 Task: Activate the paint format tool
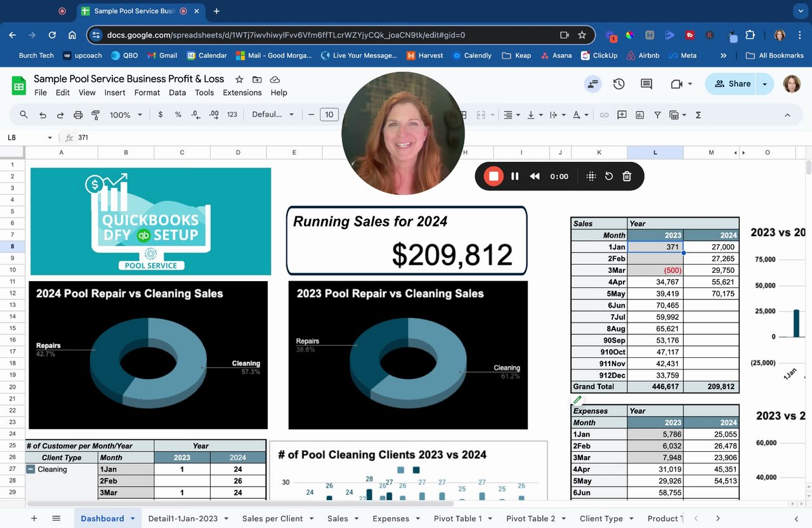click(96, 115)
